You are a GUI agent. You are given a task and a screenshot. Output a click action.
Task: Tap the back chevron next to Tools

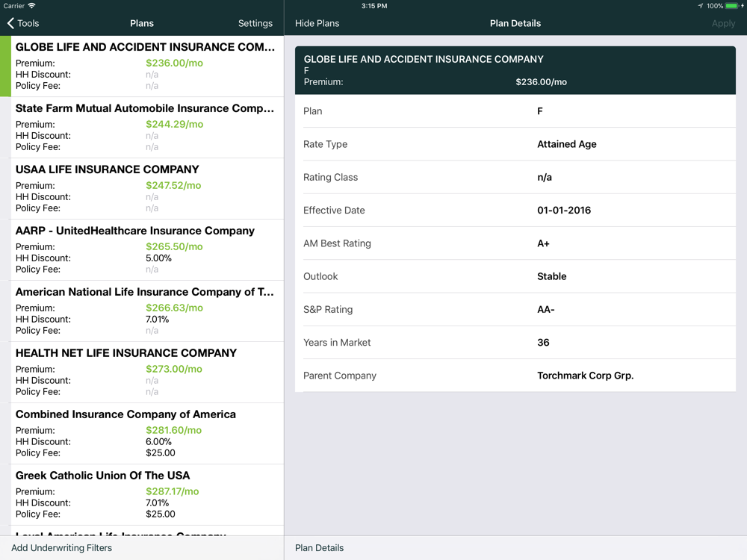click(10, 23)
